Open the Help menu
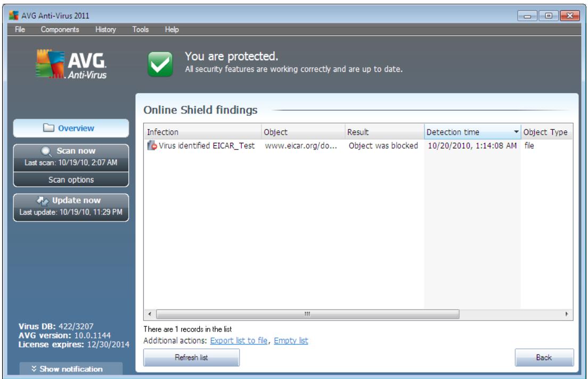 171,29
